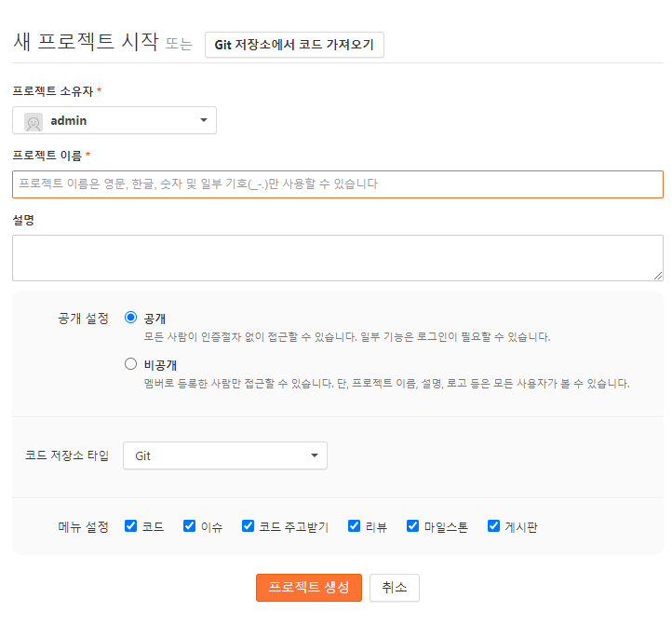Click the 취소 button
This screenshot has height=625, width=672.
(395, 588)
